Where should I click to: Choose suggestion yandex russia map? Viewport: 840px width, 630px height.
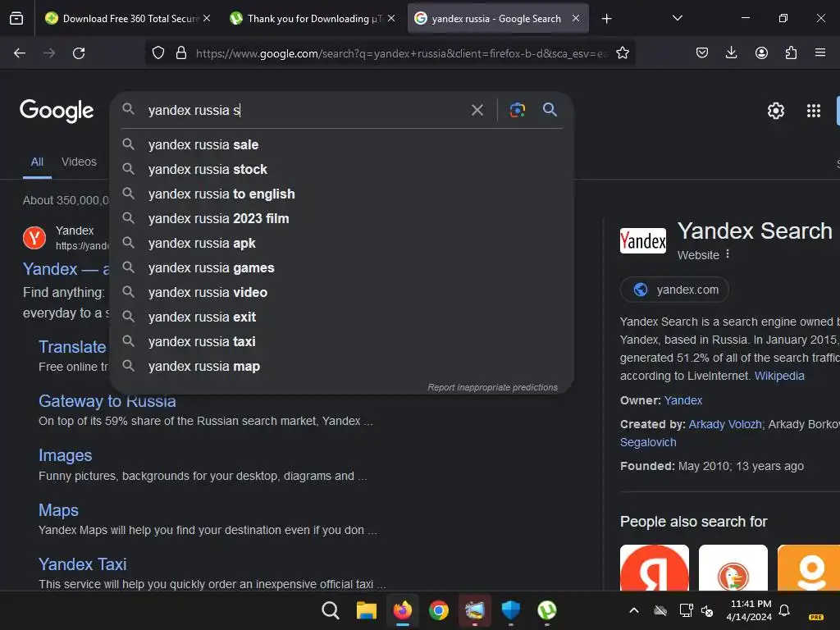(342, 367)
